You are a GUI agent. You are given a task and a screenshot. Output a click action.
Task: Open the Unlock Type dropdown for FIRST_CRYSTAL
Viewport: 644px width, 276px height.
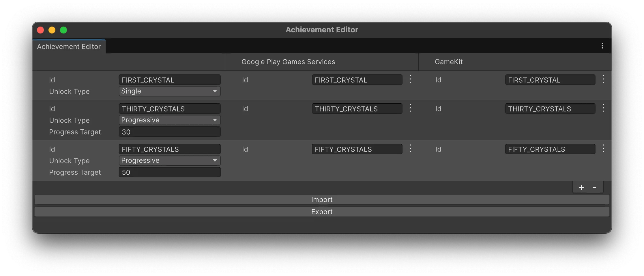[x=169, y=91]
